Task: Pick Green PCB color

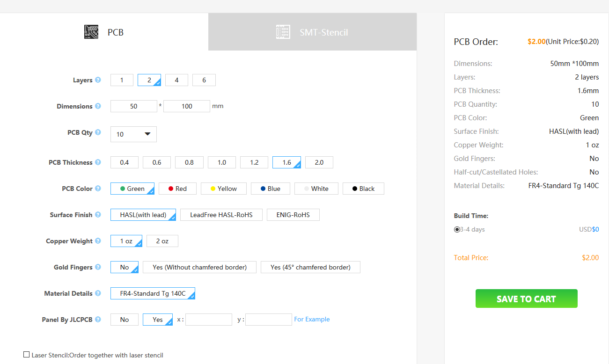Action: [132, 189]
